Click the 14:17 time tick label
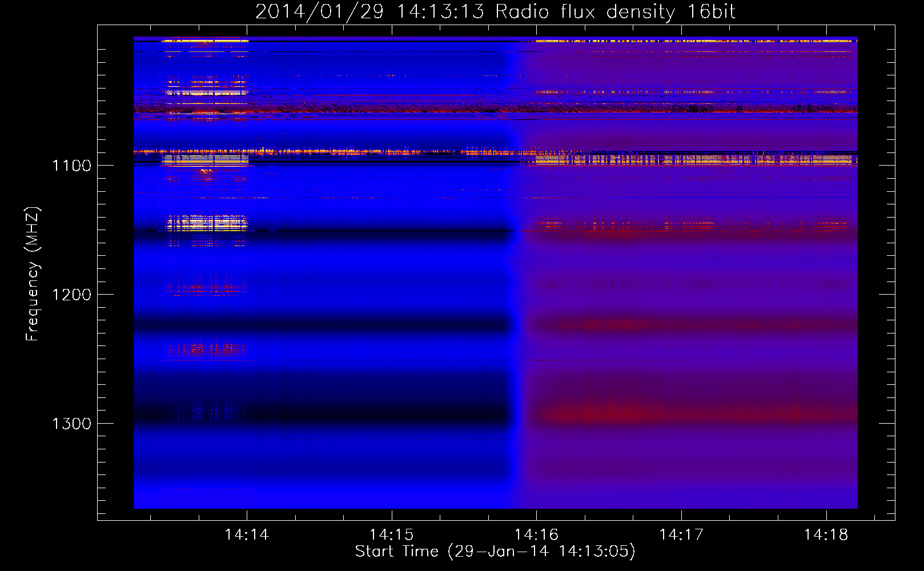 point(681,534)
